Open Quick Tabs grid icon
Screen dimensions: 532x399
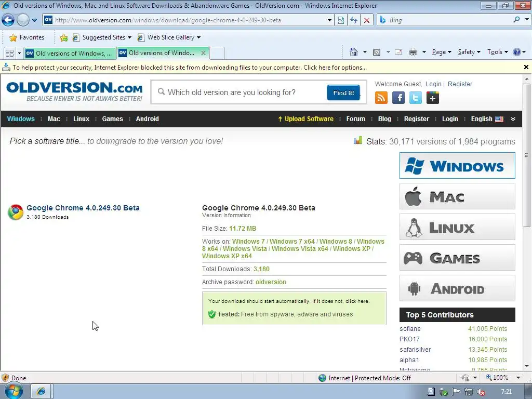[x=9, y=54]
